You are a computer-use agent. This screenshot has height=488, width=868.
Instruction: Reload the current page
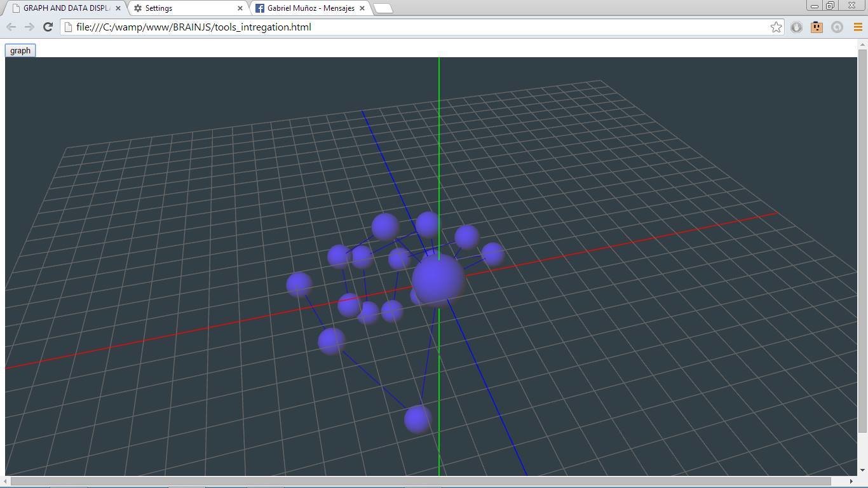click(48, 27)
